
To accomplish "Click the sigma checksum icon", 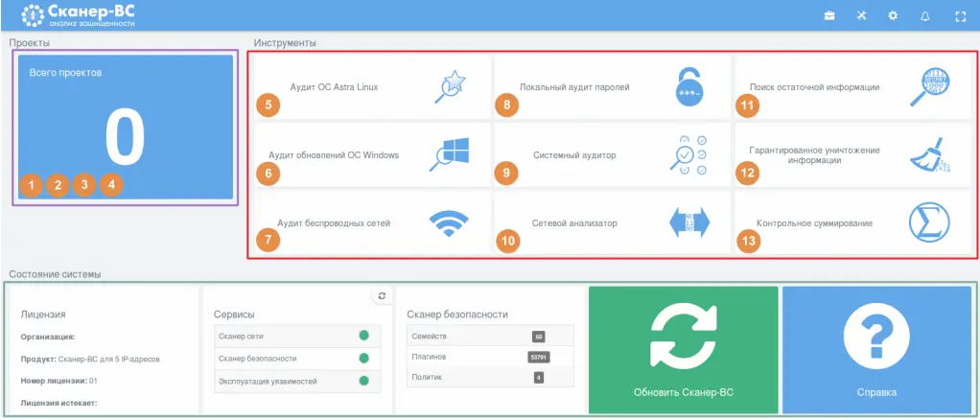I will [927, 222].
